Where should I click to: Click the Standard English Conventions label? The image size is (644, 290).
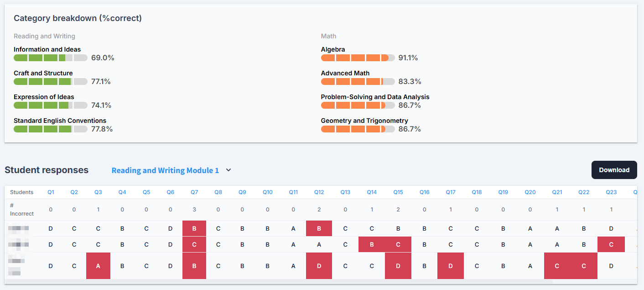60,121
